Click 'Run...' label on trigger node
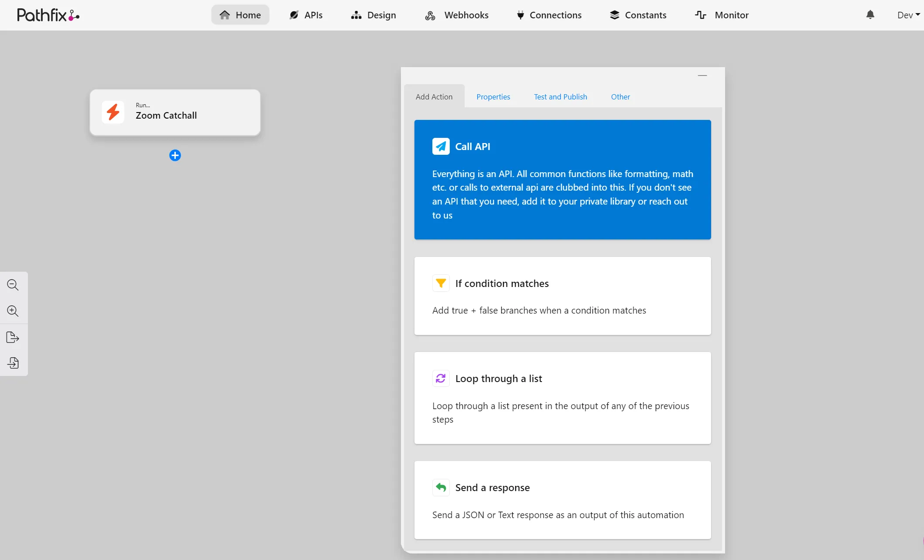Image resolution: width=924 pixels, height=560 pixels. [143, 105]
